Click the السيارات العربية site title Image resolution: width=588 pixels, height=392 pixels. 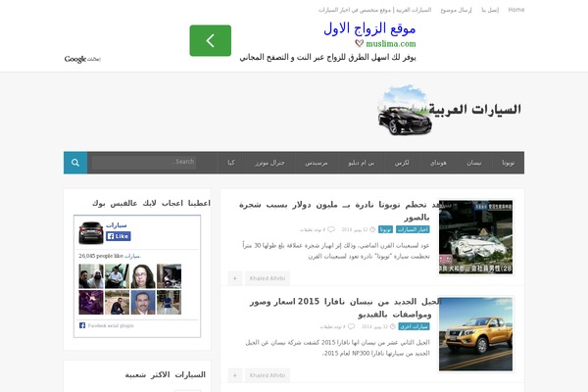tap(474, 110)
